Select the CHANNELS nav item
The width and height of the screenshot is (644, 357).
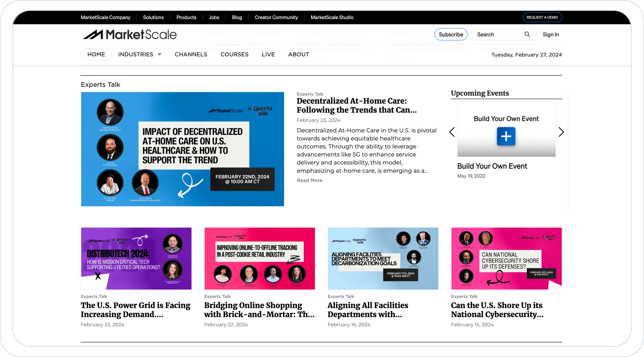click(191, 54)
